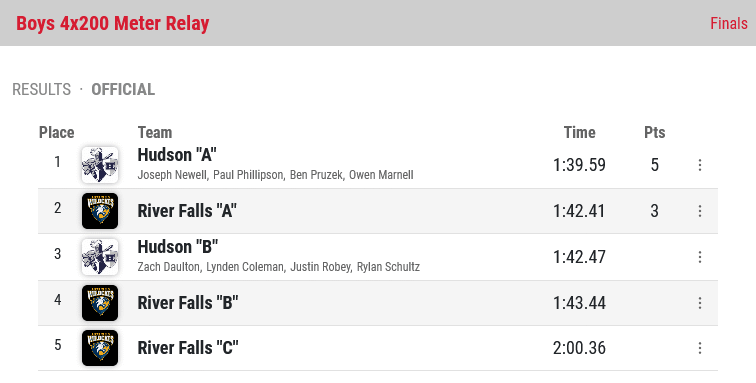Screen dimensions: 756x383
Task: Open the Boys 4x200 Meter Relay heading
Action: (113, 23)
